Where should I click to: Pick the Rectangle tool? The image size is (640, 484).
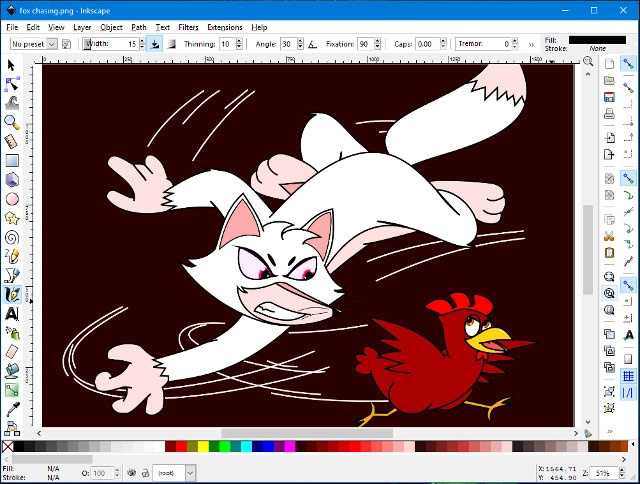[12, 160]
